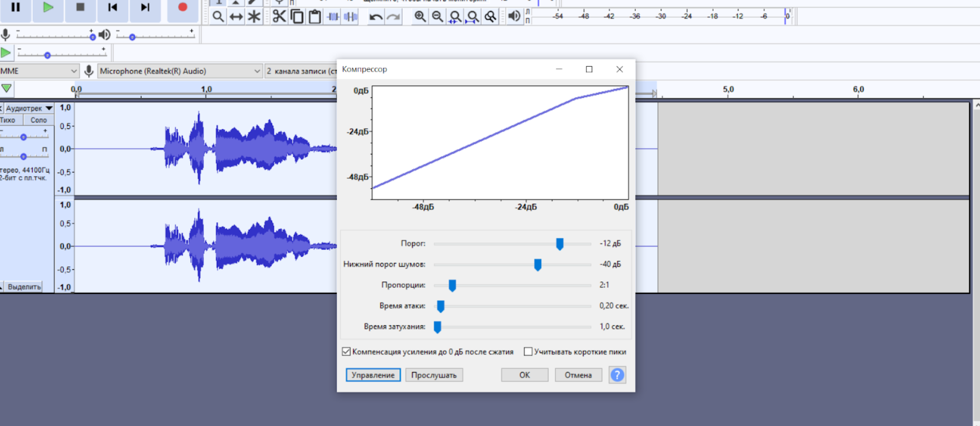Skip to start of the track
This screenshot has height=426, width=980.
coord(112,8)
